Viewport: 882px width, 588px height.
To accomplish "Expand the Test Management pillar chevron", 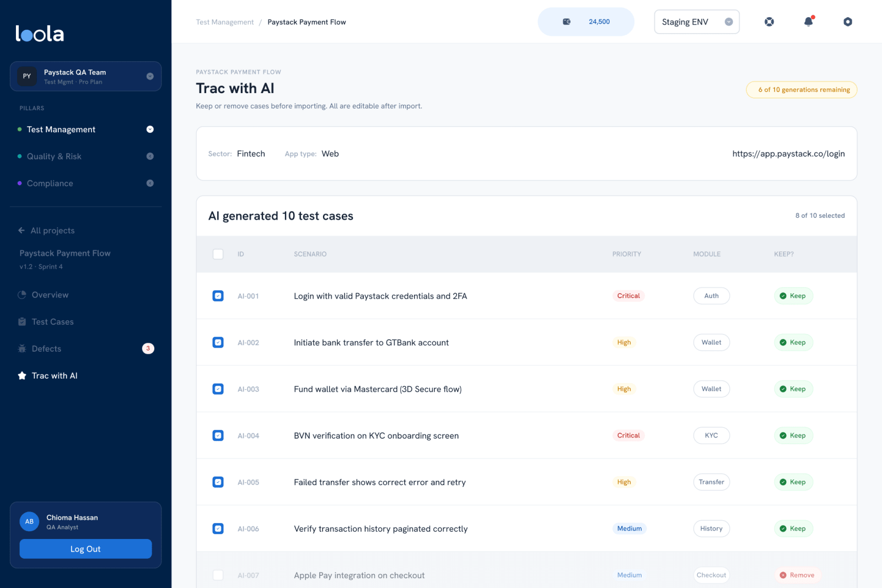I will pos(150,130).
